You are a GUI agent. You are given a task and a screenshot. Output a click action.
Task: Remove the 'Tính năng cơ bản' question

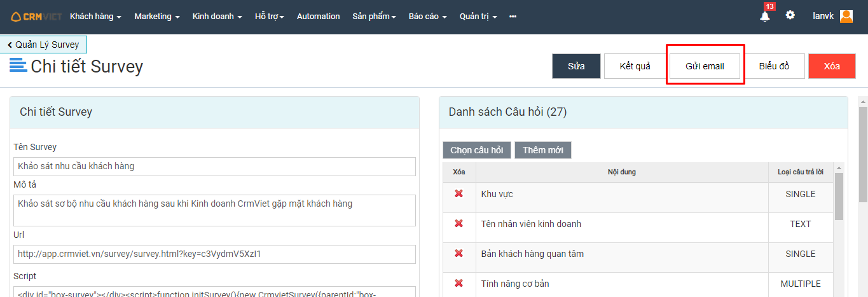point(458,284)
